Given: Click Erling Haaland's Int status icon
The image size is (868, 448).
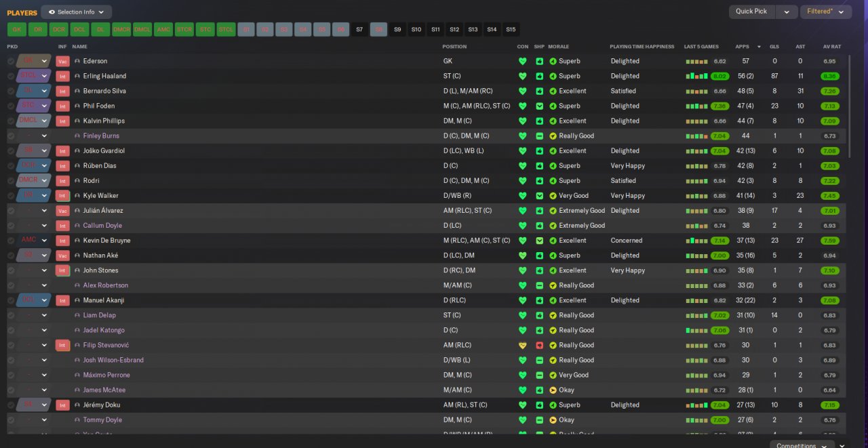Looking at the screenshot, I should (x=62, y=76).
